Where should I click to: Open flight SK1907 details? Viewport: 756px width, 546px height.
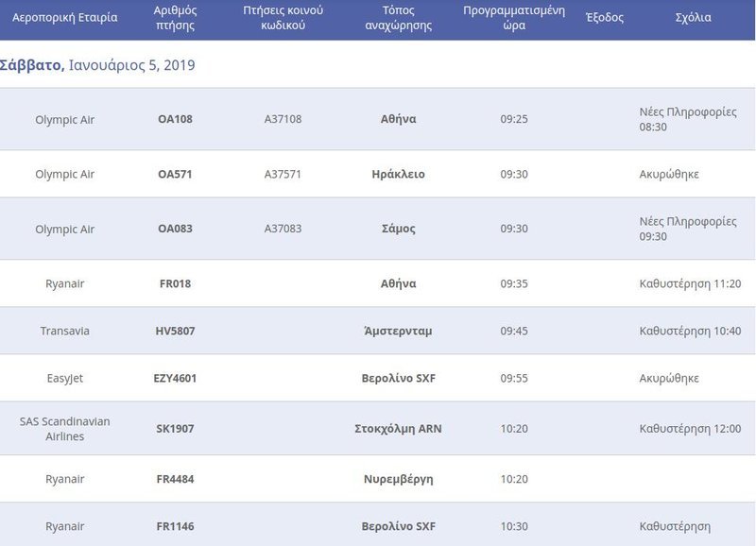click(x=174, y=429)
